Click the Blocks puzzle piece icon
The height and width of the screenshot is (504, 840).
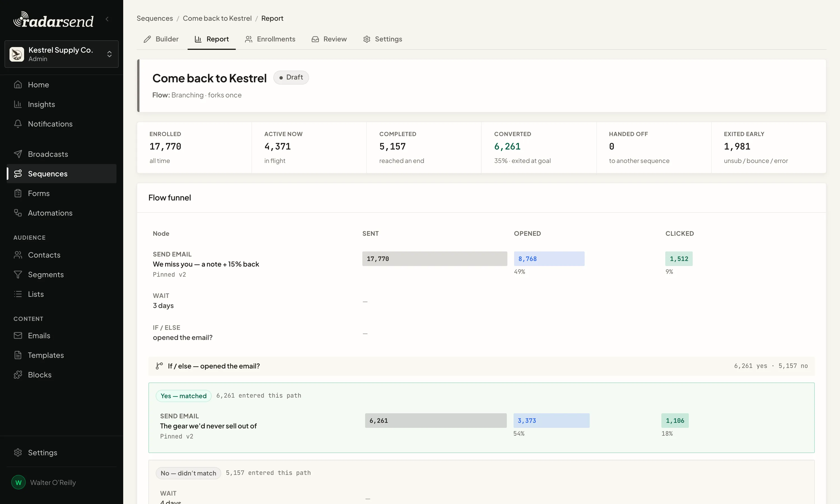[18, 375]
